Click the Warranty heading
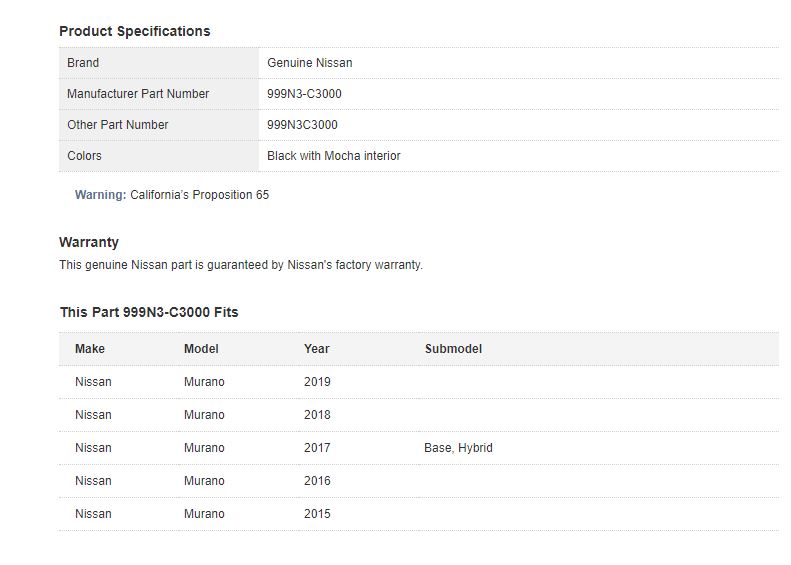This screenshot has height=565, width=791. pyautogui.click(x=89, y=242)
